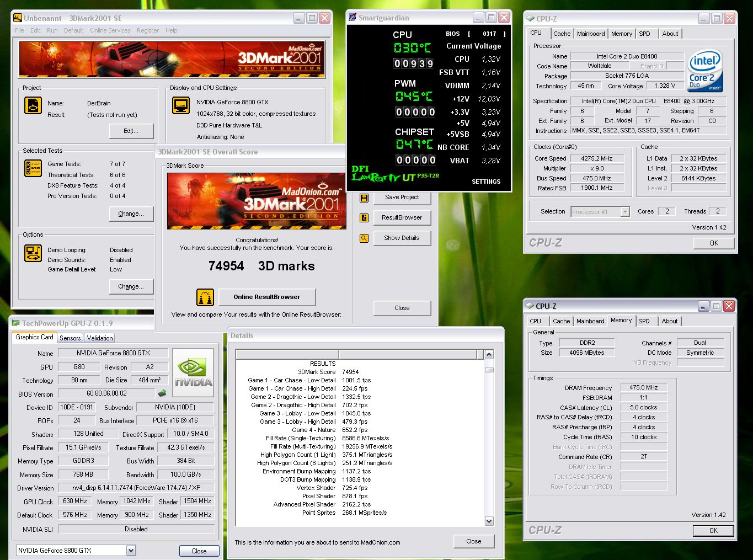
Task: Click the Options demo looping icon
Action: point(33,253)
